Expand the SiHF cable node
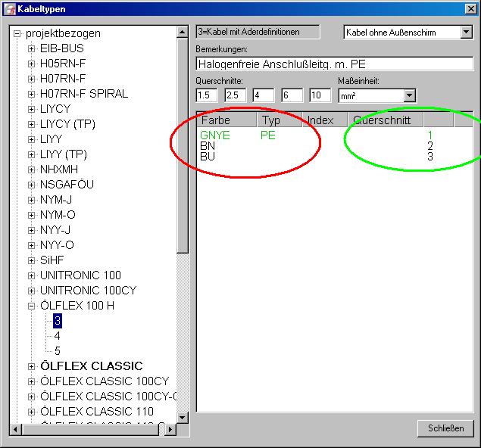 [31, 260]
